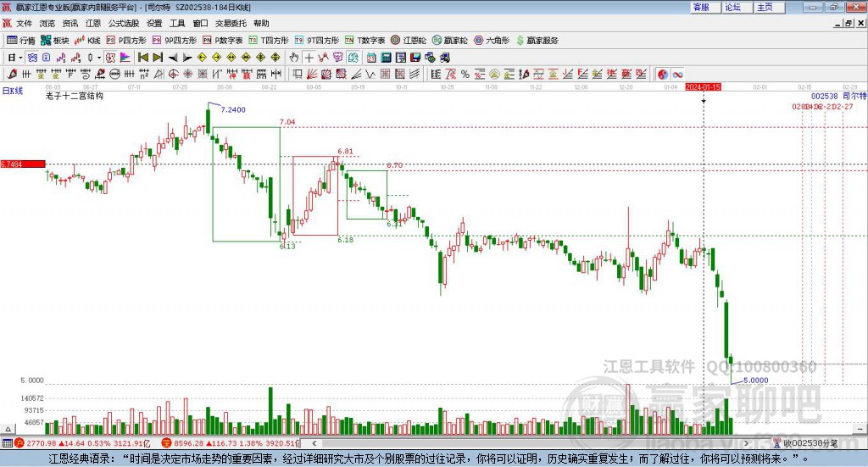Open the P四方形 tool
Screen dimensions: 868x467
(126, 41)
